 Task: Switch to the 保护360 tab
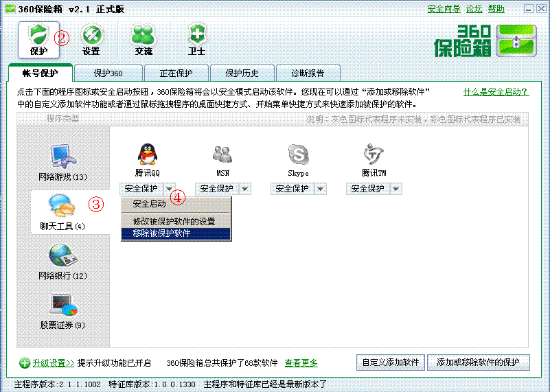[x=108, y=73]
